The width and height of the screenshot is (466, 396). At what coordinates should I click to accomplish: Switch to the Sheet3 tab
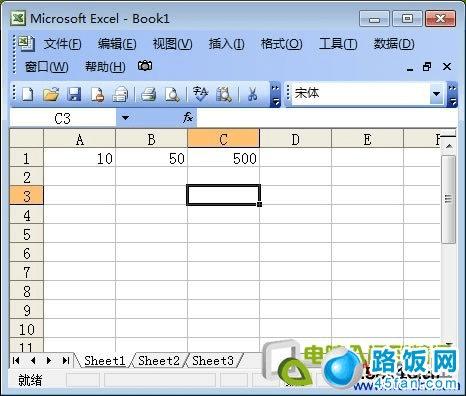213,360
